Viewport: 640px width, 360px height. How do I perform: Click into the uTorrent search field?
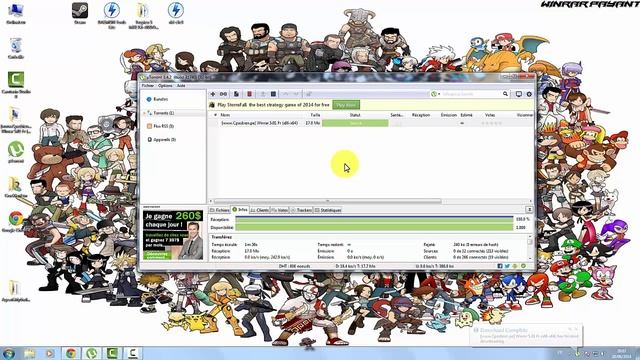472,94
